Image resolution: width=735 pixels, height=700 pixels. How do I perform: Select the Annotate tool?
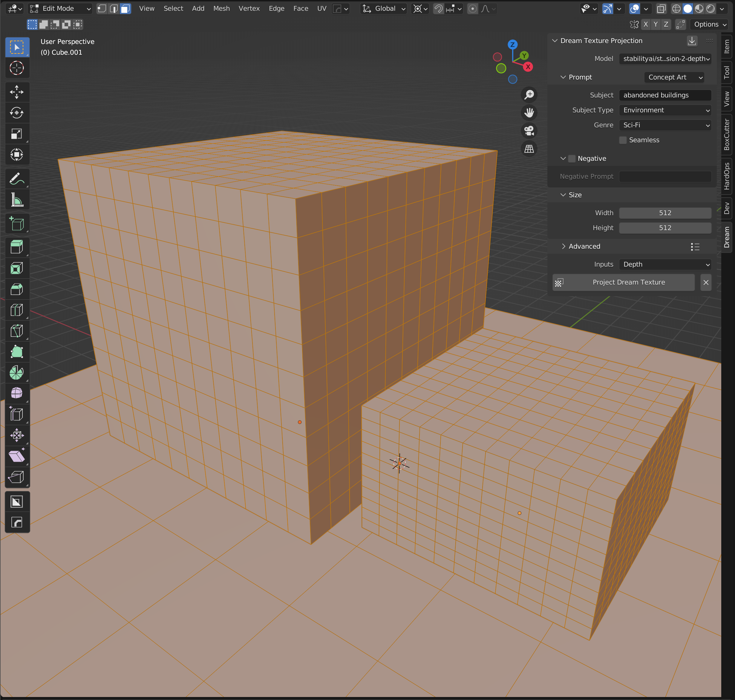click(17, 179)
